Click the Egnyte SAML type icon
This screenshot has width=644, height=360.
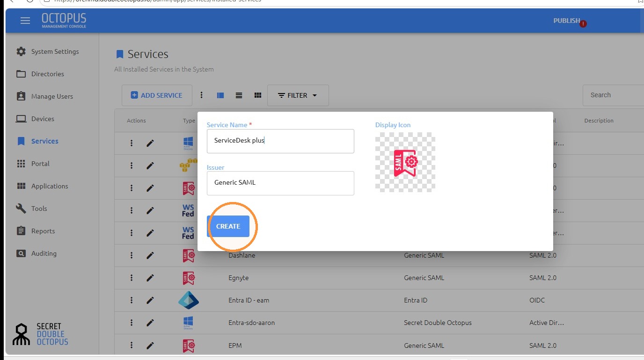pos(188,278)
